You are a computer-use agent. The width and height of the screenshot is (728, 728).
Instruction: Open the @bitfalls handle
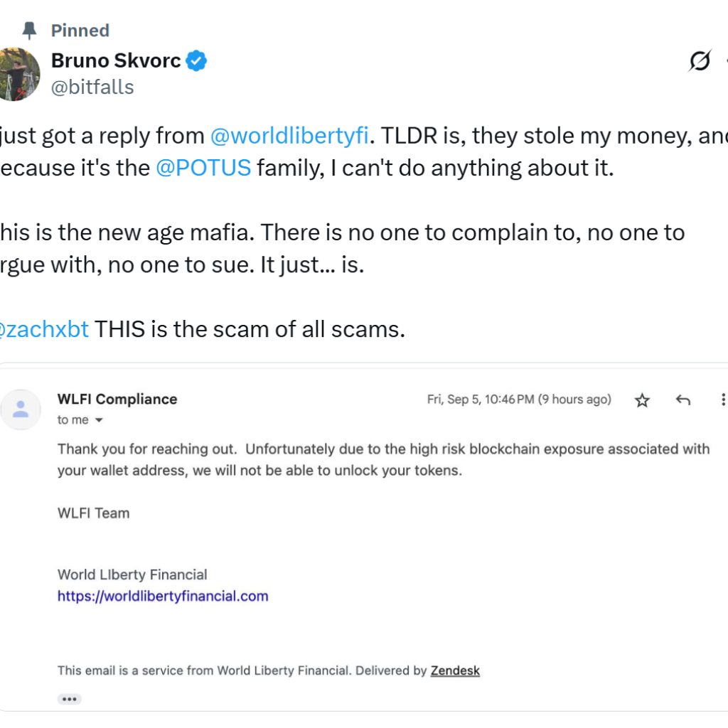click(92, 87)
